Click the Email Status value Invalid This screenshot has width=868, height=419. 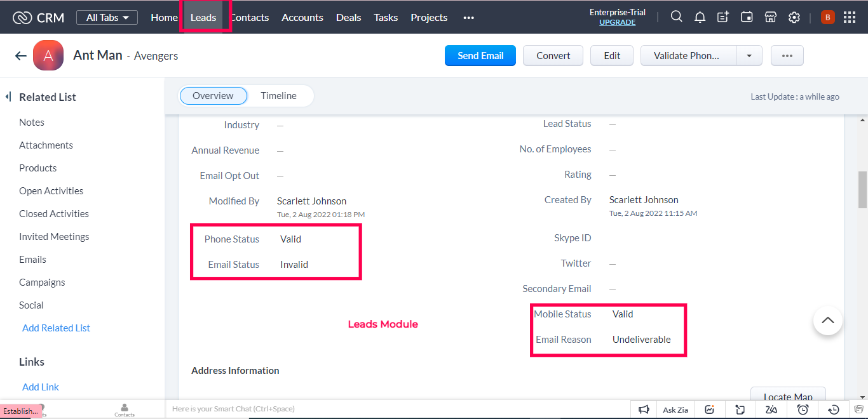(x=294, y=265)
